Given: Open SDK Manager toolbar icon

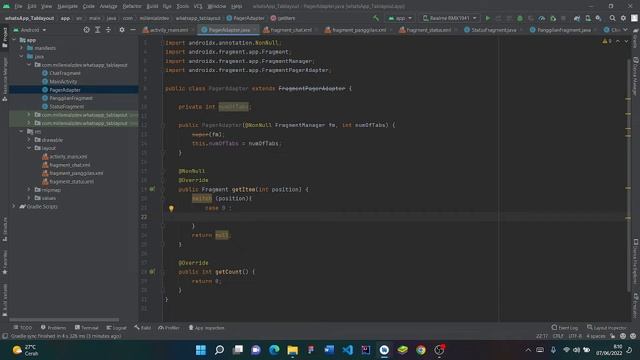Looking at the screenshot, I should click(598, 18).
